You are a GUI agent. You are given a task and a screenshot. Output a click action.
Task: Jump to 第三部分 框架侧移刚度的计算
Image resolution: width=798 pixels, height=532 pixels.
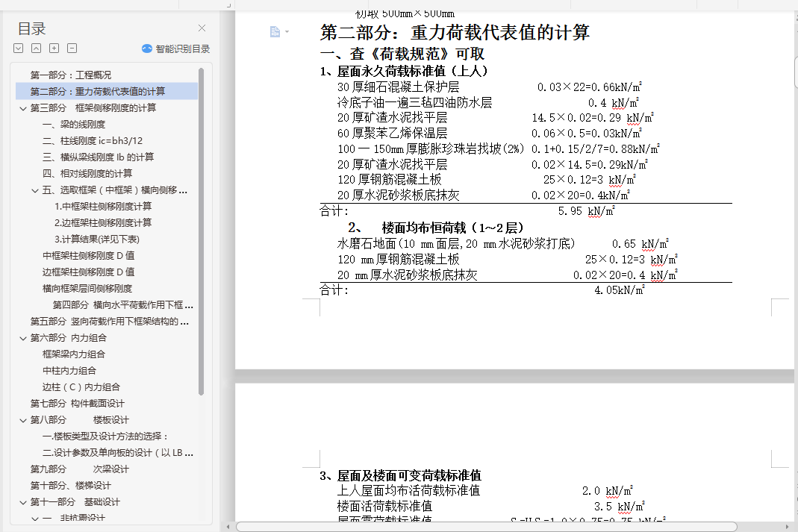click(x=93, y=108)
